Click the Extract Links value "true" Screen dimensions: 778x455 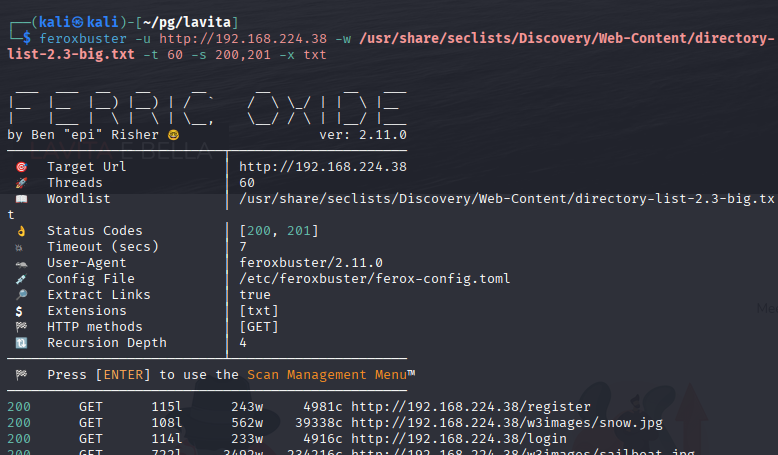coord(255,295)
